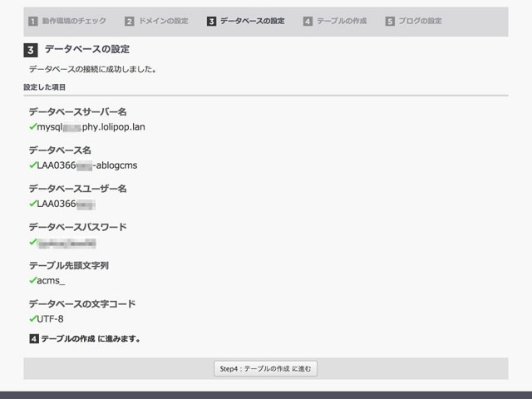Click the green checkmark beside UTF-8

tap(32, 319)
